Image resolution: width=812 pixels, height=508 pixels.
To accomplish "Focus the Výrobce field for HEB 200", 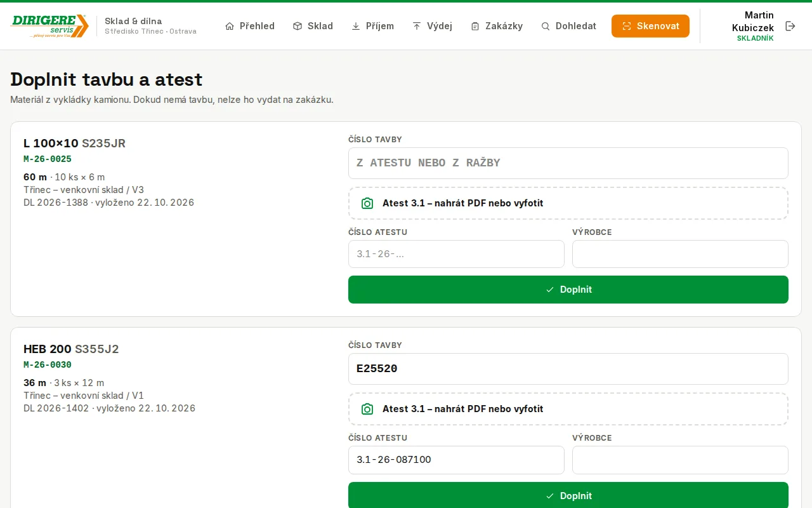I will coord(680,460).
